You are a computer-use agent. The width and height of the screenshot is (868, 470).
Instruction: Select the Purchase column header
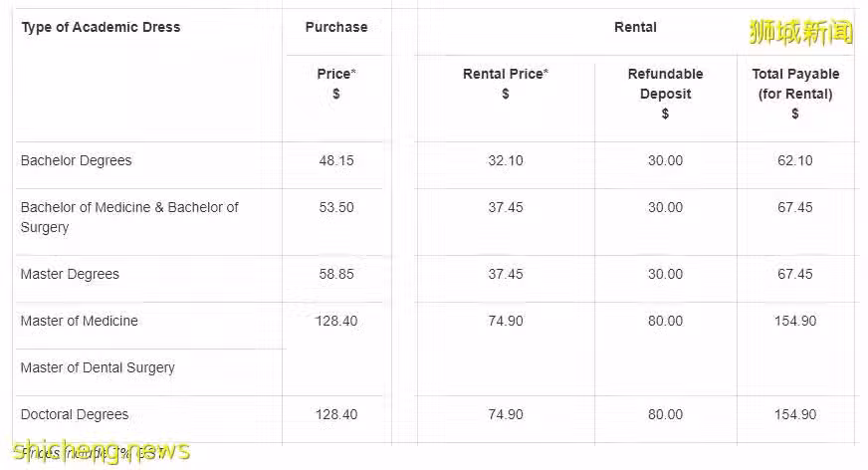pos(336,27)
